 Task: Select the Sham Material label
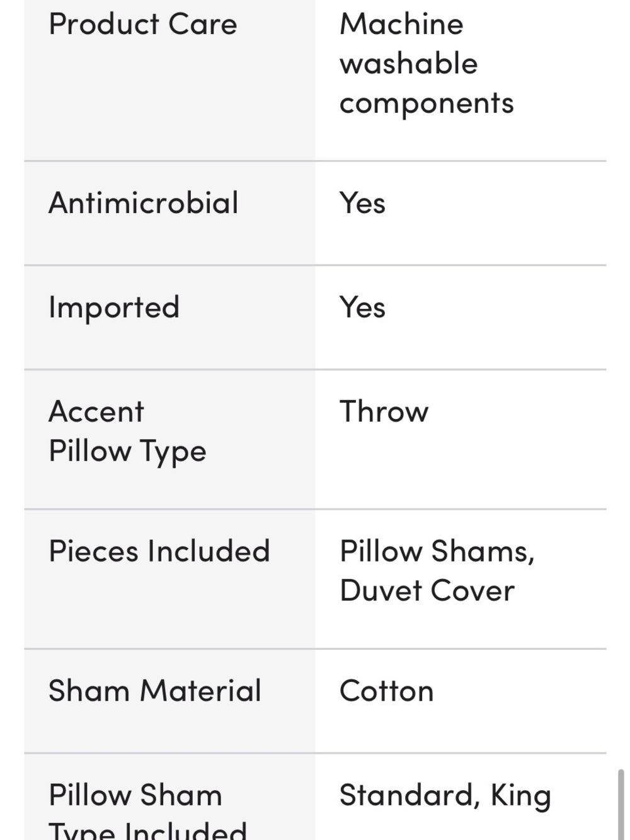[155, 691]
